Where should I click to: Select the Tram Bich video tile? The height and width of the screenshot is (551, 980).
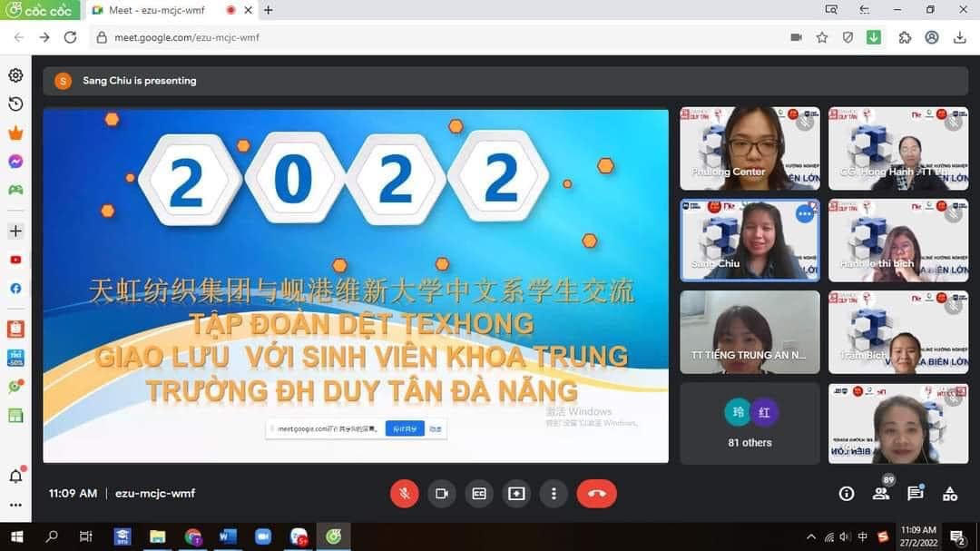[x=898, y=332]
